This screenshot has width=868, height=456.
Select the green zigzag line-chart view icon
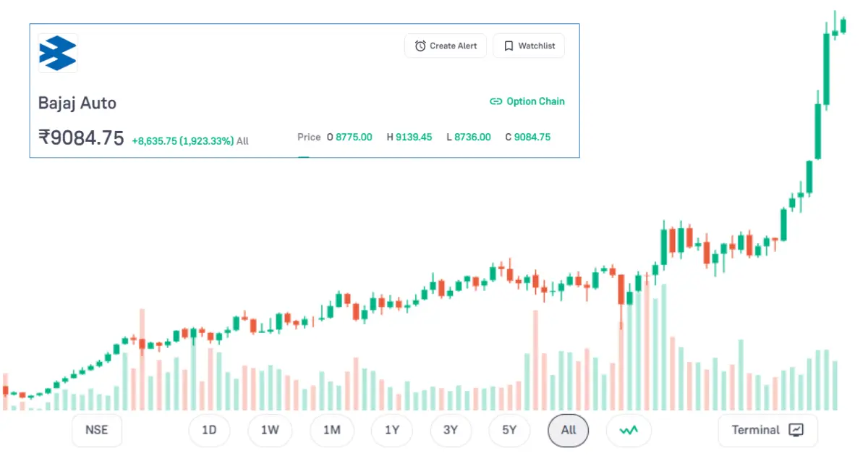[x=628, y=430]
